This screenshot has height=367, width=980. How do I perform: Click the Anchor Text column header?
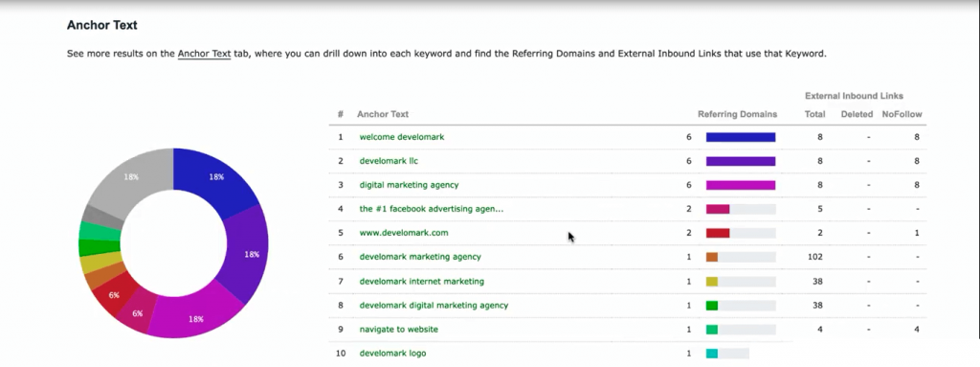coord(383,115)
